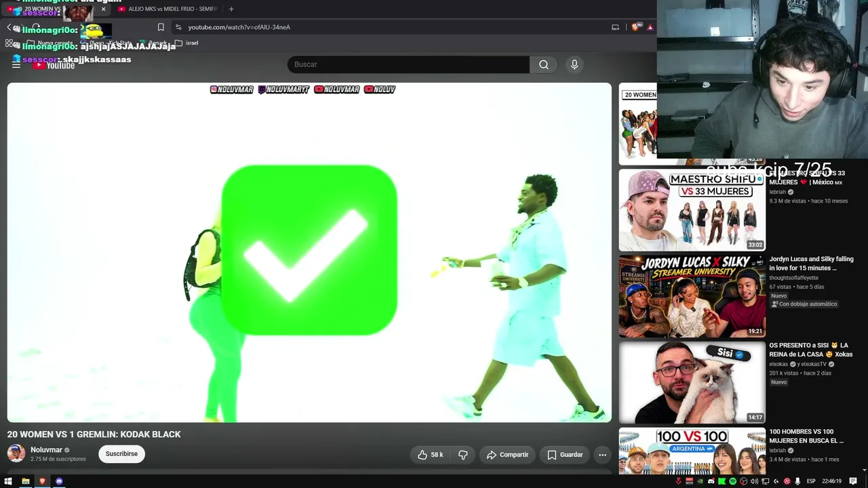
Task: Visit the elxokas channel link
Action: pos(779,364)
